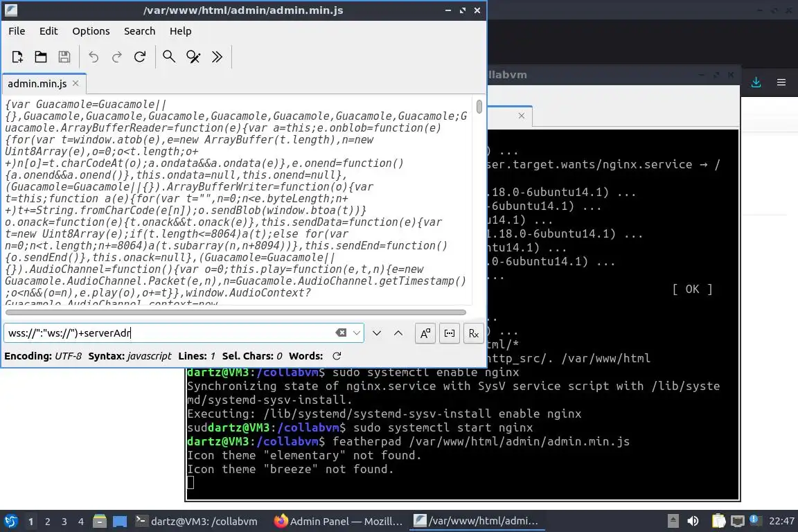This screenshot has width=798, height=532.
Task: Click the editor horizontal scrollbar
Action: (236, 312)
